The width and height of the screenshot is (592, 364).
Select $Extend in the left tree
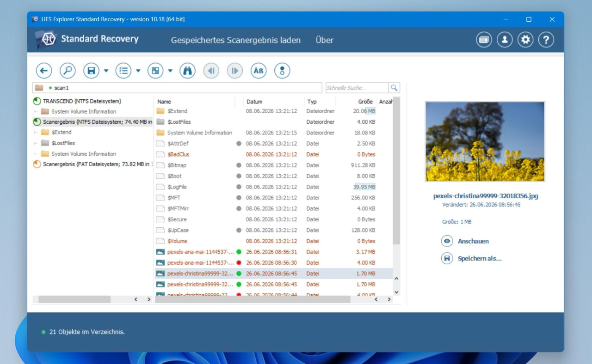tap(62, 133)
